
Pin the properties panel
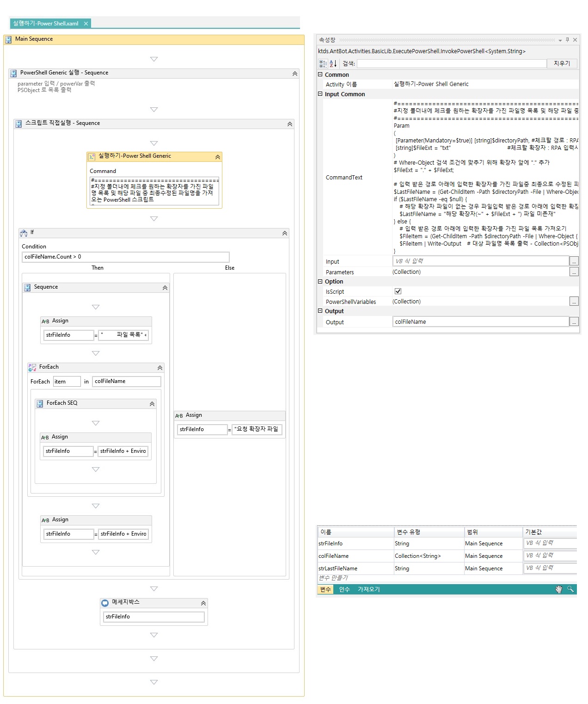tap(568, 40)
